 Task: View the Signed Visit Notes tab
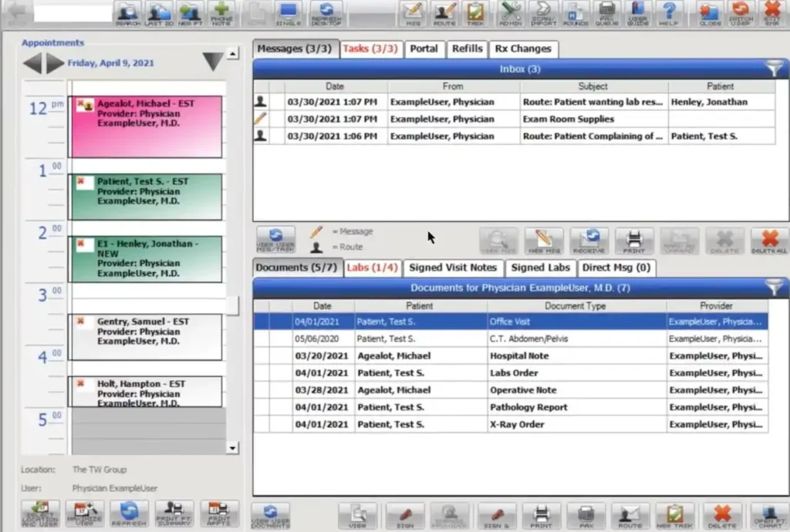click(454, 268)
